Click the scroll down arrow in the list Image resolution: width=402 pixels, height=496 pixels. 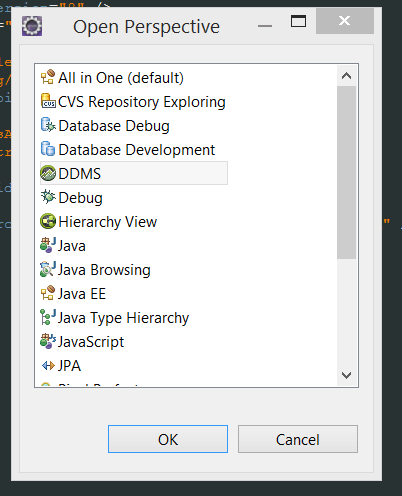pos(347,375)
